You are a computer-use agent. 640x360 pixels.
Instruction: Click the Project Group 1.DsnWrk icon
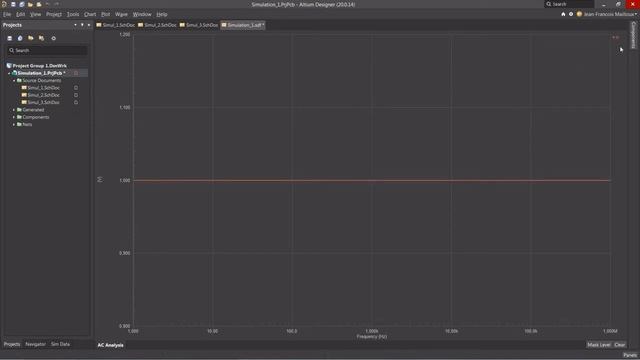[x=9, y=65]
